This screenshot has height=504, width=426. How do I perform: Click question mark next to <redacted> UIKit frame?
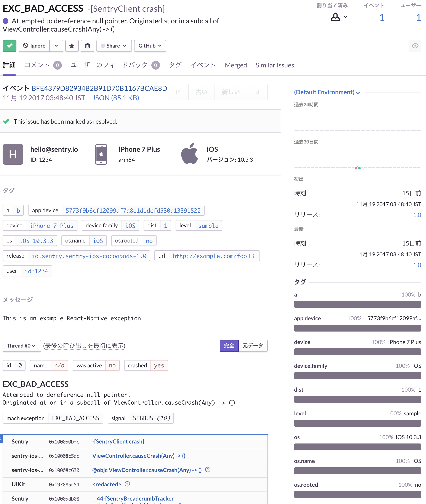point(128,484)
